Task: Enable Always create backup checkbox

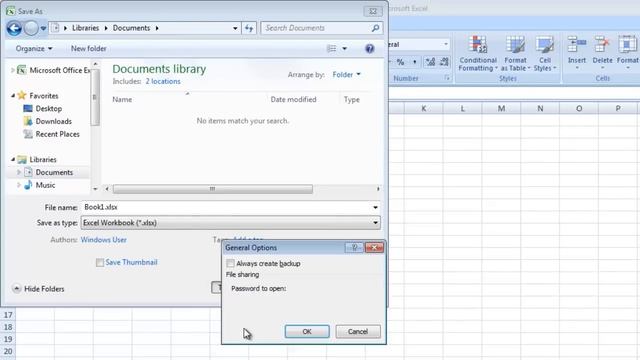Action: tap(230, 263)
